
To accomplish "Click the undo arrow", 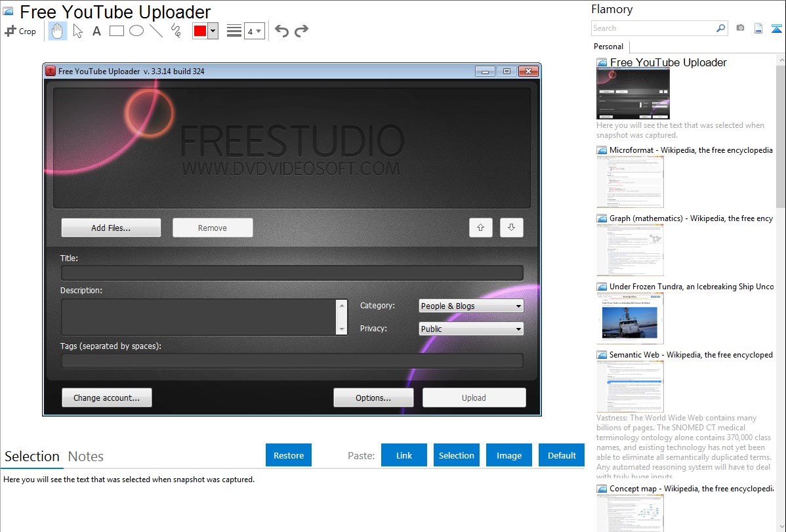I will click(x=281, y=31).
